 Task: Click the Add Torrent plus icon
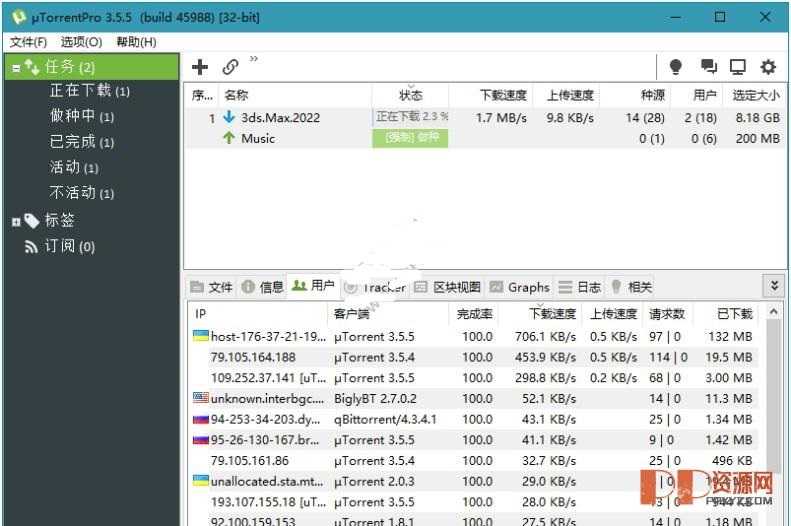tap(200, 67)
